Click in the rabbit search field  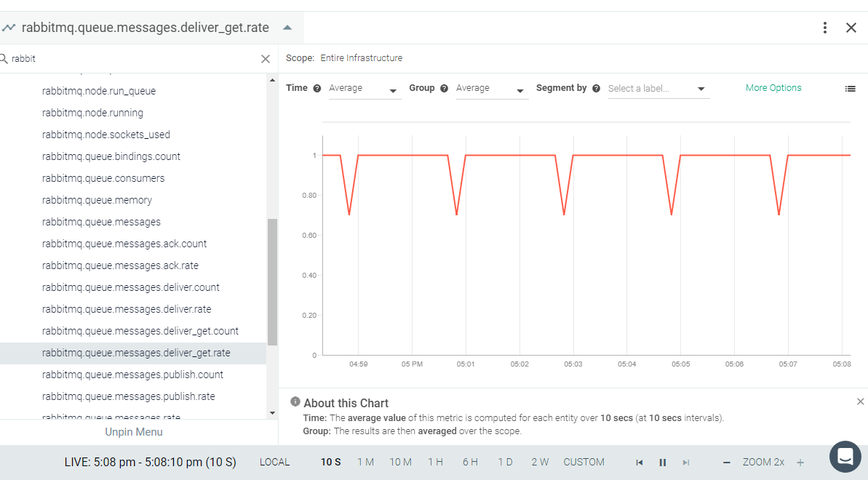tap(133, 59)
